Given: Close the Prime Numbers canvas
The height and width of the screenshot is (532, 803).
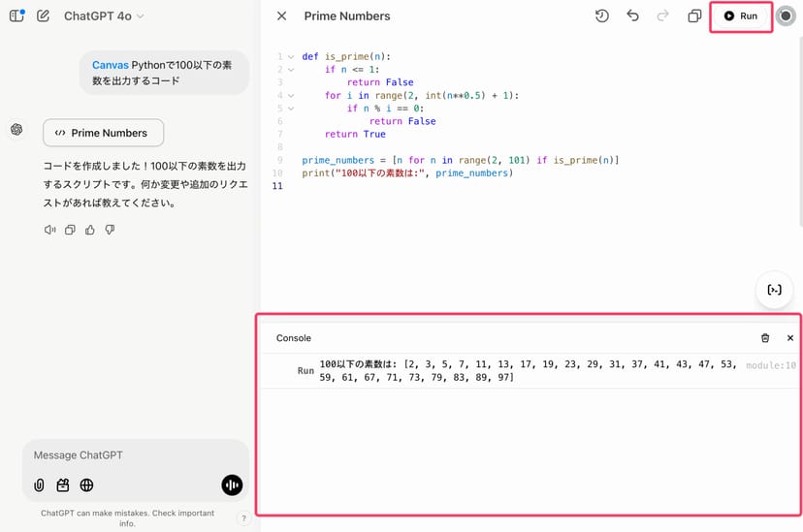Looking at the screenshot, I should (x=281, y=16).
